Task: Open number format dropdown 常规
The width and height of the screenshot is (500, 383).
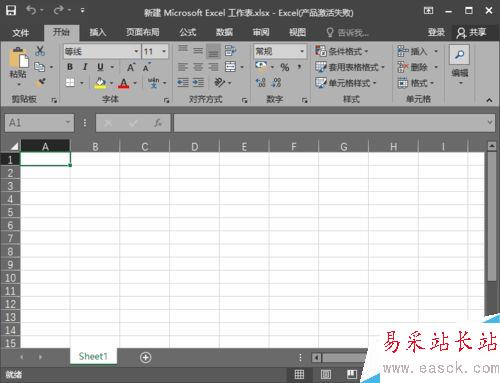Action: pos(302,51)
